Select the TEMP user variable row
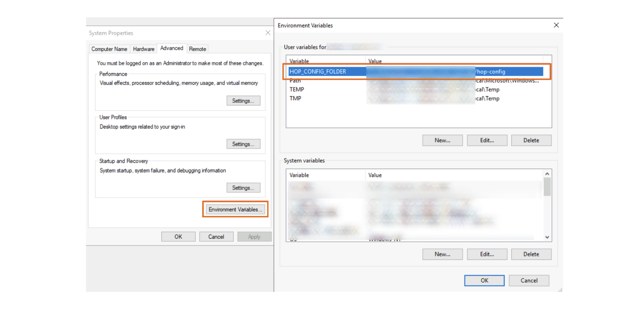The width and height of the screenshot is (644, 309). pos(297,90)
